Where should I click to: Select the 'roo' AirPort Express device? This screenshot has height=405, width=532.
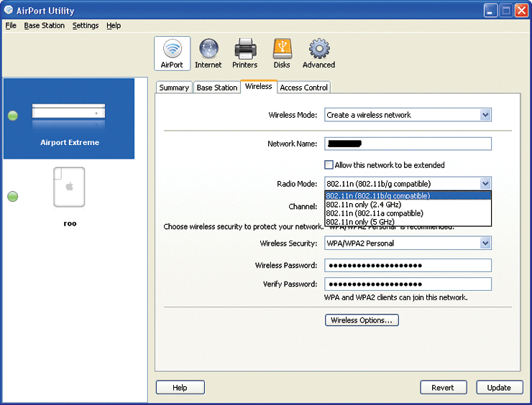[69, 197]
